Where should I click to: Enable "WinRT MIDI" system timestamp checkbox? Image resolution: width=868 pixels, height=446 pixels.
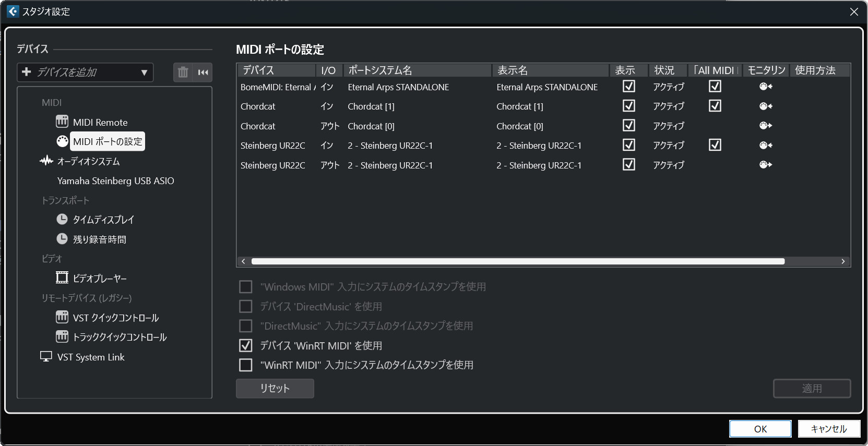pyautogui.click(x=245, y=365)
